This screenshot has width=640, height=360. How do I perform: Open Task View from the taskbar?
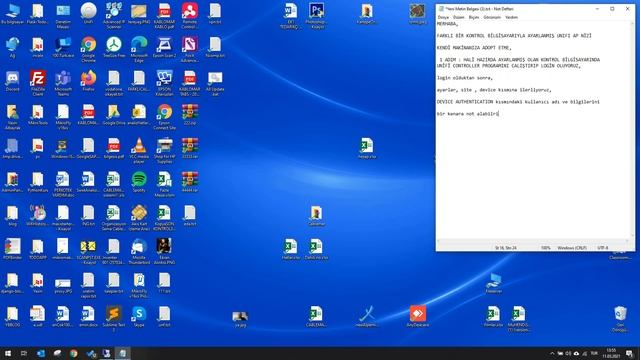point(24,353)
